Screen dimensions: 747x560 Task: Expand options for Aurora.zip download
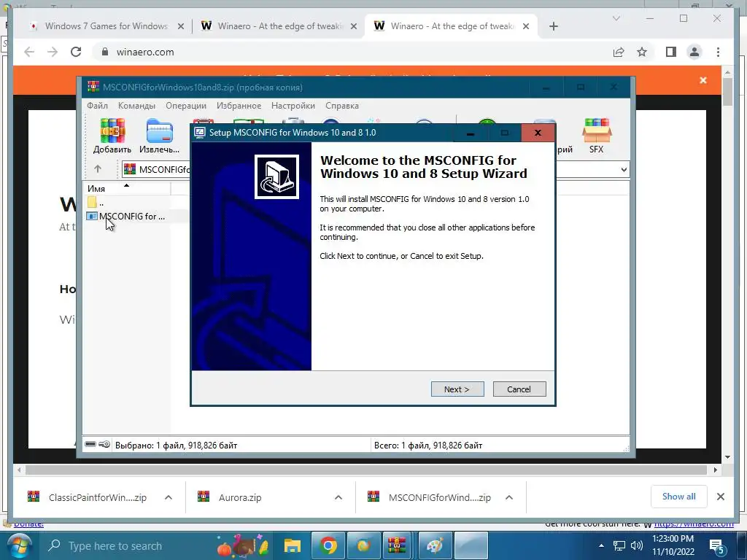[338, 497]
